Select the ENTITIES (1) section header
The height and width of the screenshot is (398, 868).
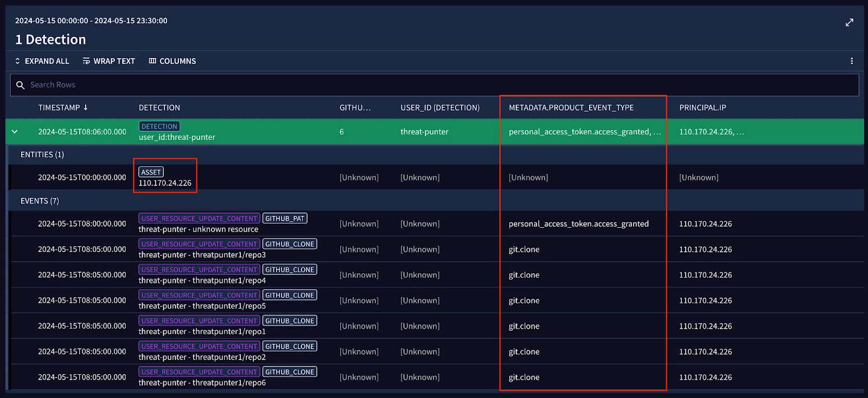(42, 155)
